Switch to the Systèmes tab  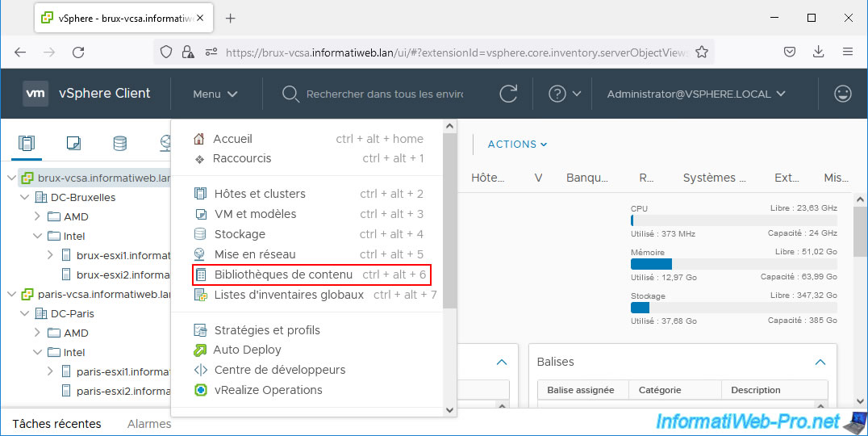coord(714,178)
